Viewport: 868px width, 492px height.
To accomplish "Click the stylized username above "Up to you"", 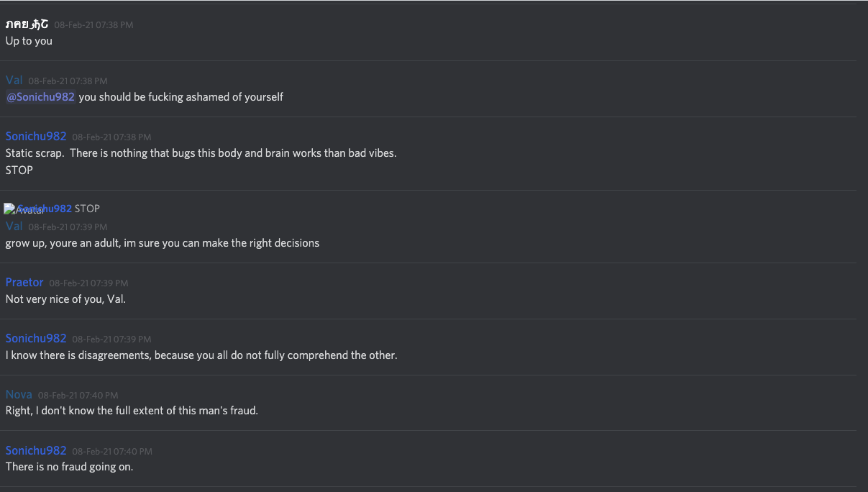I will pyautogui.click(x=27, y=24).
